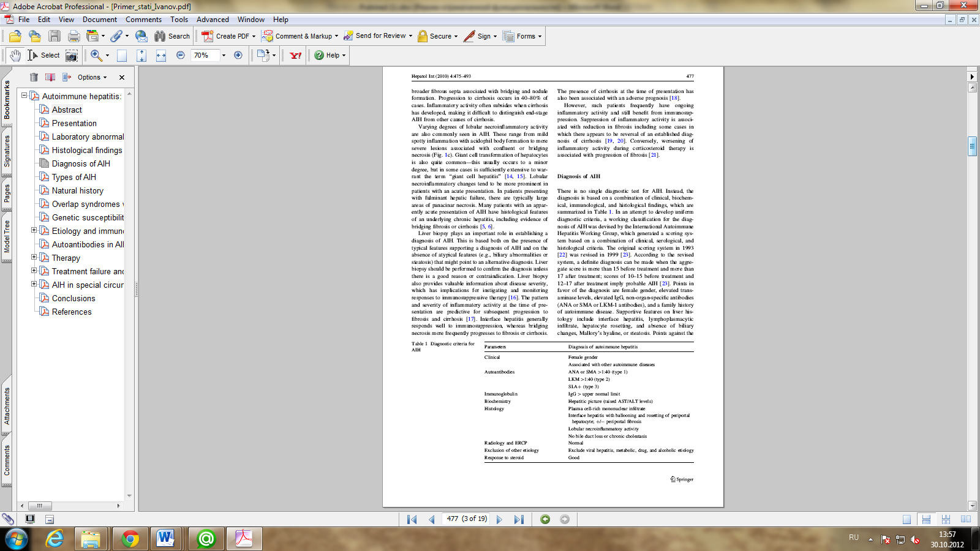
Task: Click the Rotate View page icon
Action: coord(263,55)
